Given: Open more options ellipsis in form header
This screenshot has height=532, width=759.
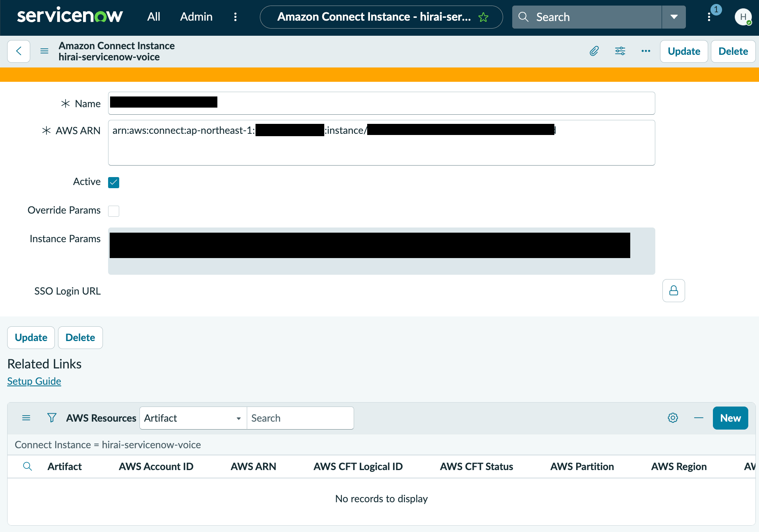Looking at the screenshot, I should tap(646, 51).
